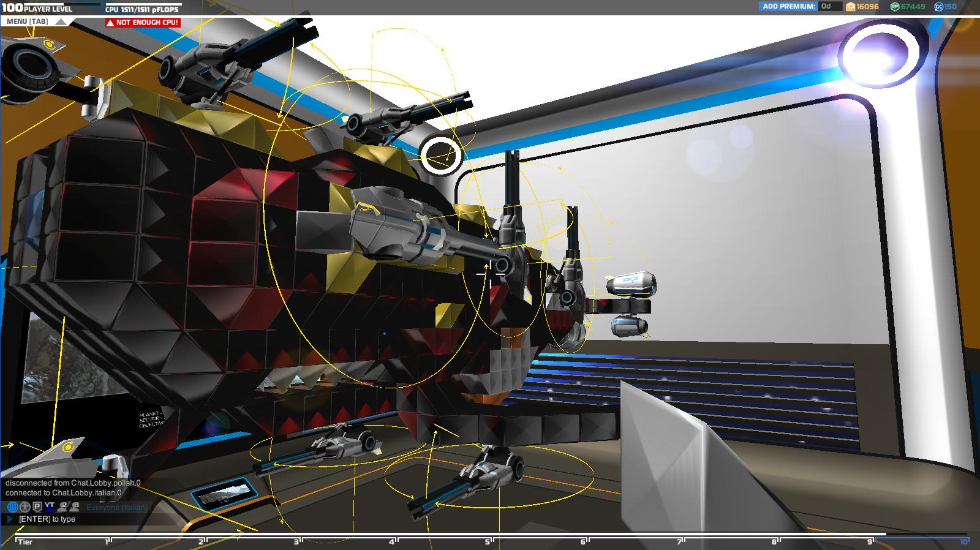Click Tier 7 marker on tier bar

click(680, 541)
